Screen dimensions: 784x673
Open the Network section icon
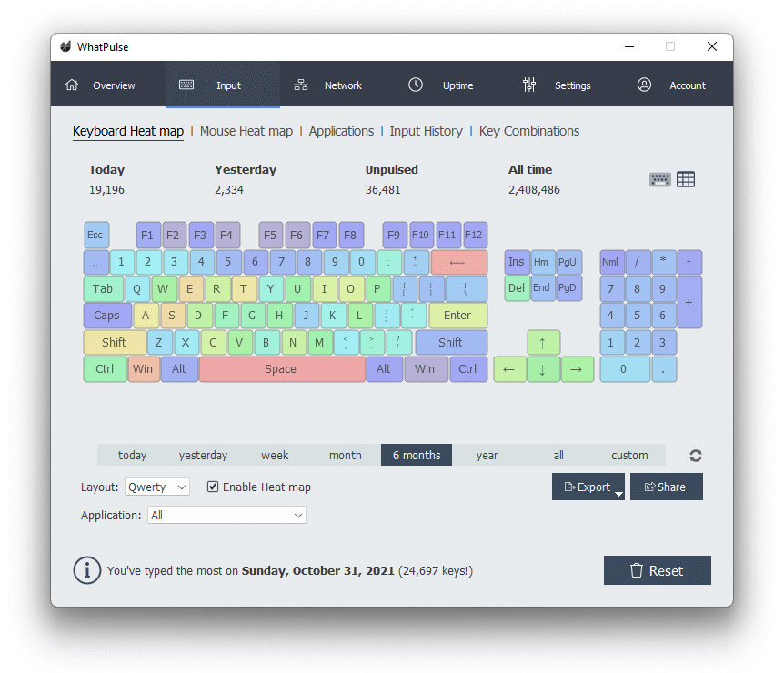pyautogui.click(x=301, y=85)
